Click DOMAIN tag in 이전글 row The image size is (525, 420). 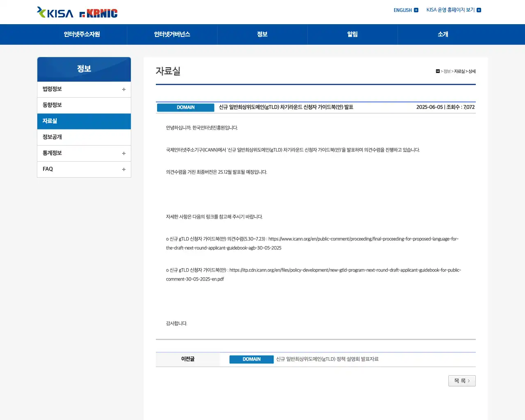(x=251, y=359)
